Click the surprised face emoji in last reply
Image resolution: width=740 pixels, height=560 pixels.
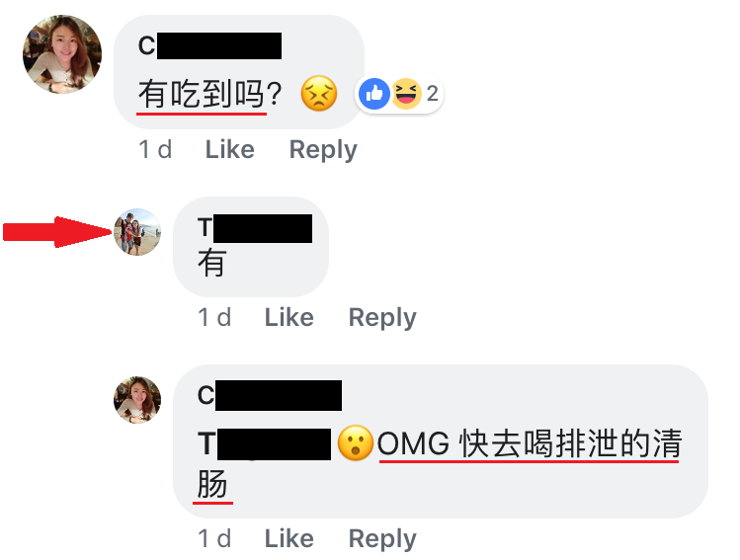coord(355,443)
